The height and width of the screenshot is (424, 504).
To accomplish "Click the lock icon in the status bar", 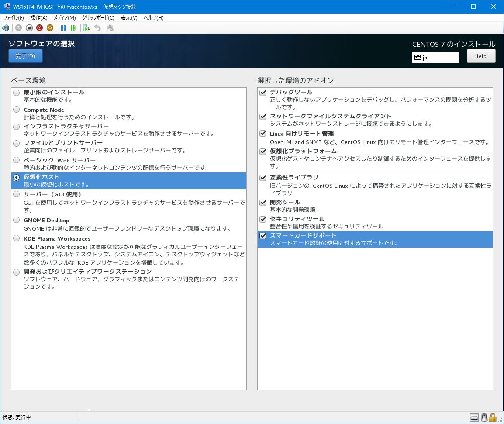I will click(x=493, y=417).
